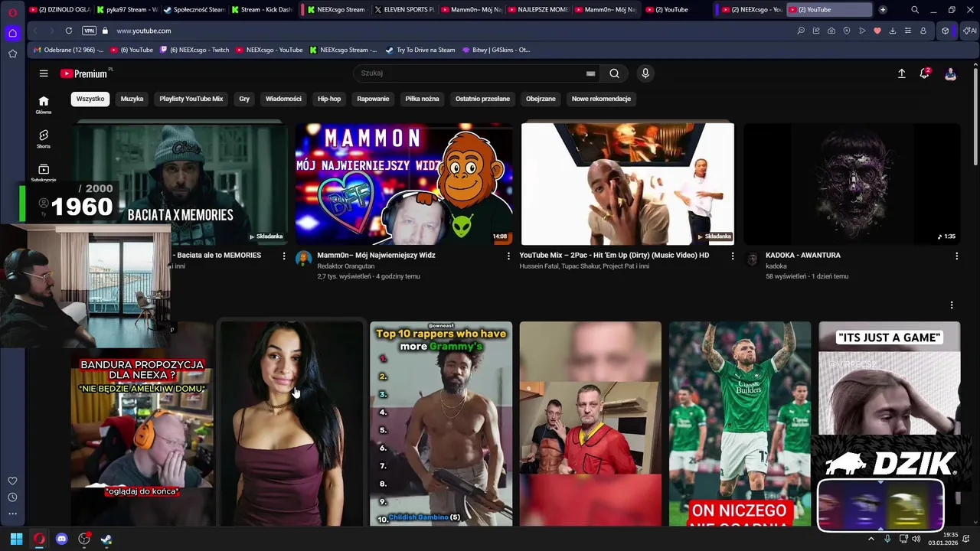This screenshot has height=551, width=980.
Task: Open the Bitwy | G4Skins bookmark
Action: click(495, 50)
